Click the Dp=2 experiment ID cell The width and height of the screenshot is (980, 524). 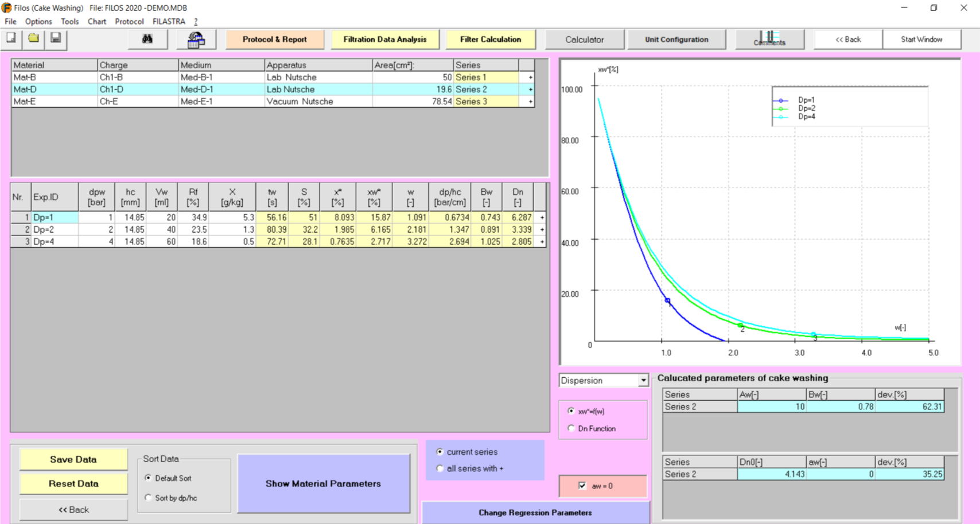pos(55,230)
